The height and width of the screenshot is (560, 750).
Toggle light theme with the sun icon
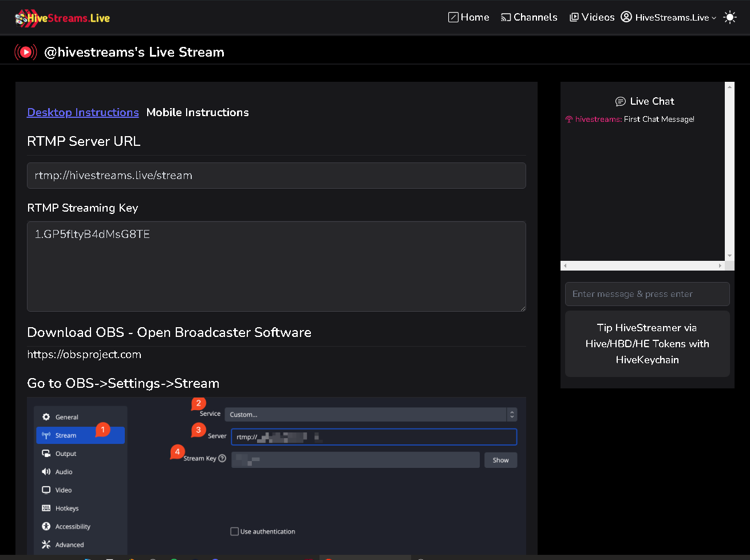(730, 17)
